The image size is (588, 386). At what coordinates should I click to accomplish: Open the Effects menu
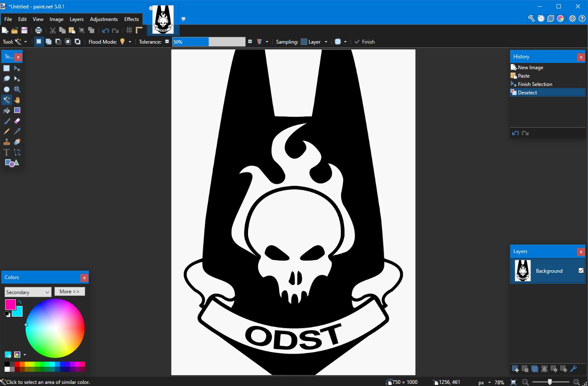click(x=132, y=19)
